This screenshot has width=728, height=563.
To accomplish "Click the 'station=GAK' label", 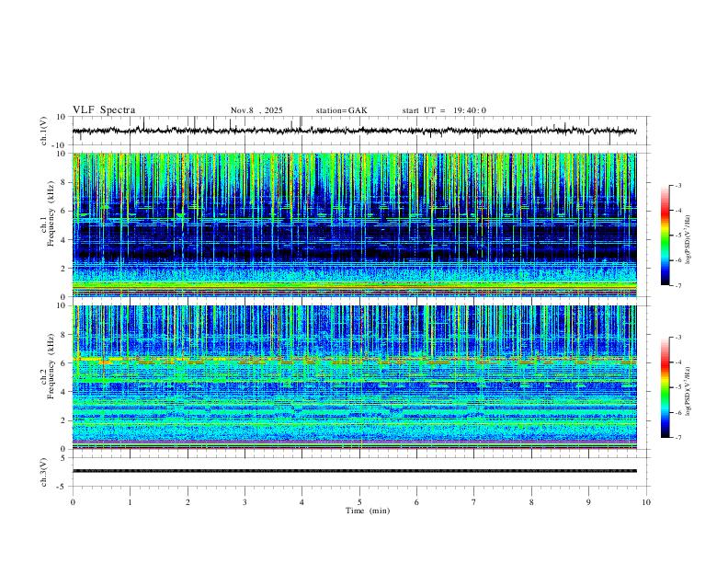I will tap(342, 110).
